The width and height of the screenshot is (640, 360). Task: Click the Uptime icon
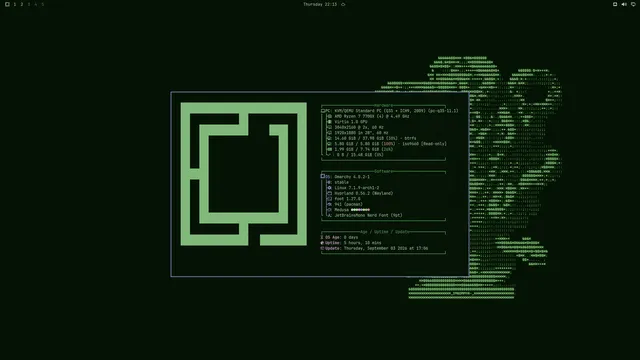(x=322, y=243)
